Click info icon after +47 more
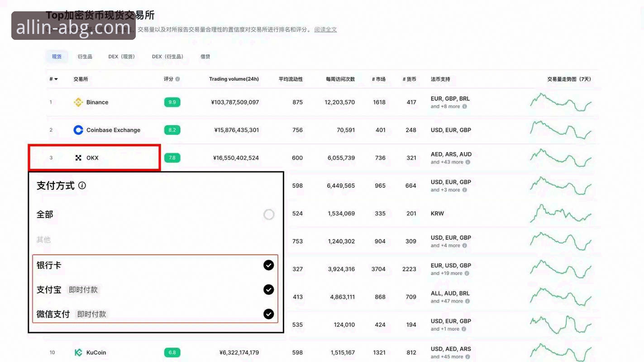 coord(468,301)
